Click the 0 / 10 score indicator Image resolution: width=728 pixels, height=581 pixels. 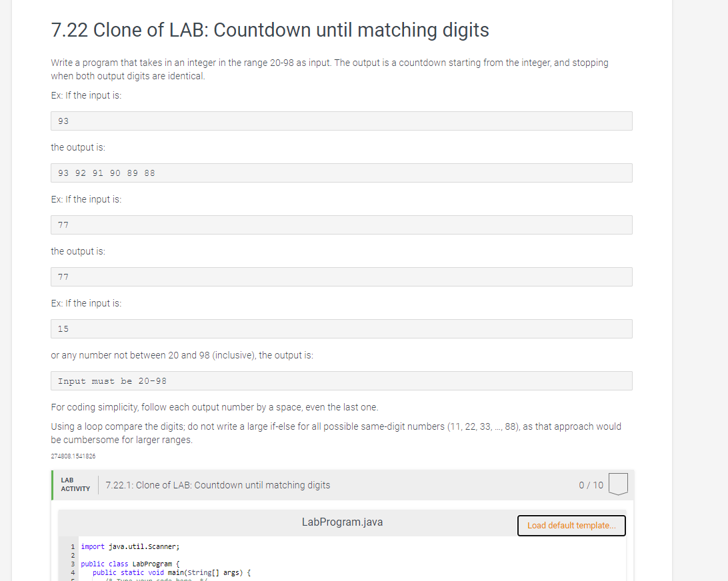pos(589,485)
